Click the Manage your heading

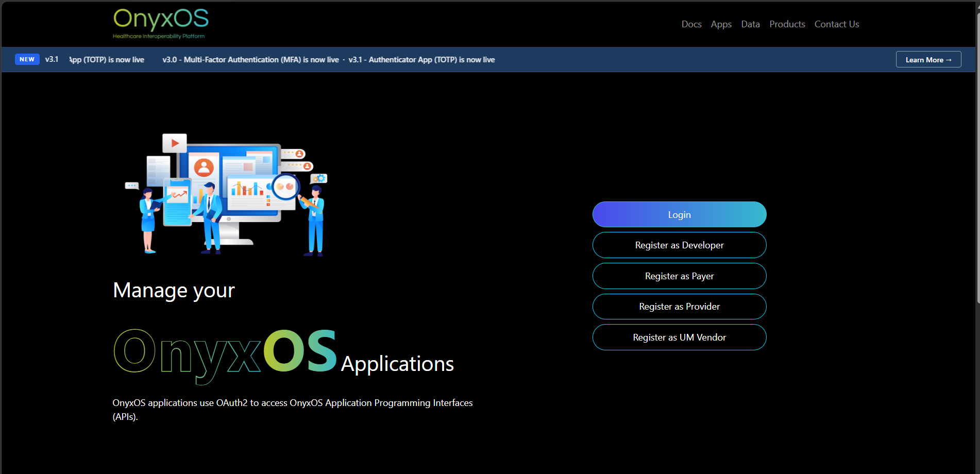[x=174, y=291]
